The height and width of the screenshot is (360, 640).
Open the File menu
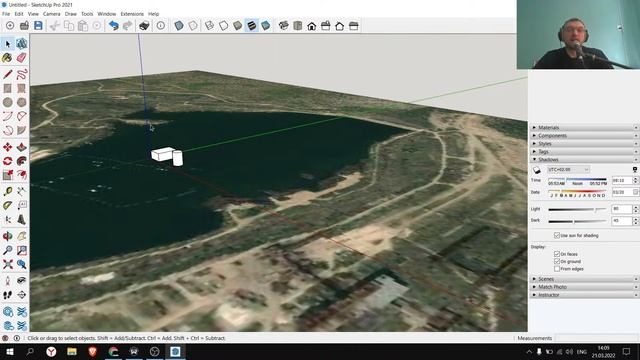pos(6,14)
